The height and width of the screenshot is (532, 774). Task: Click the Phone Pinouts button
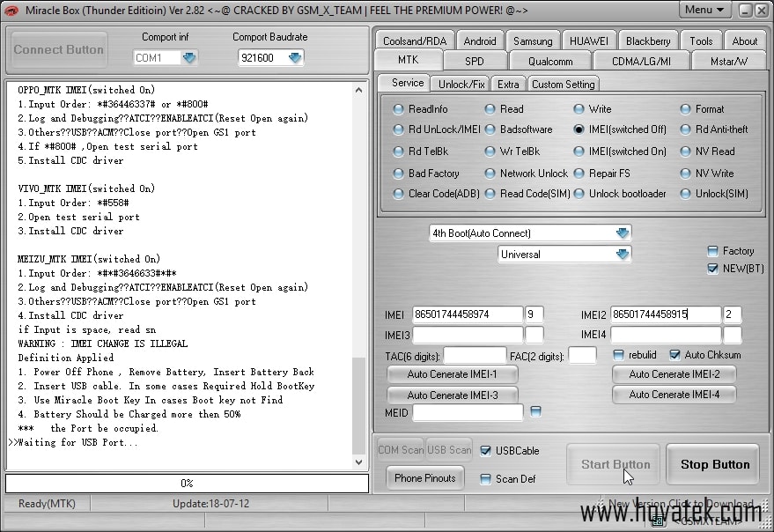[x=425, y=478]
